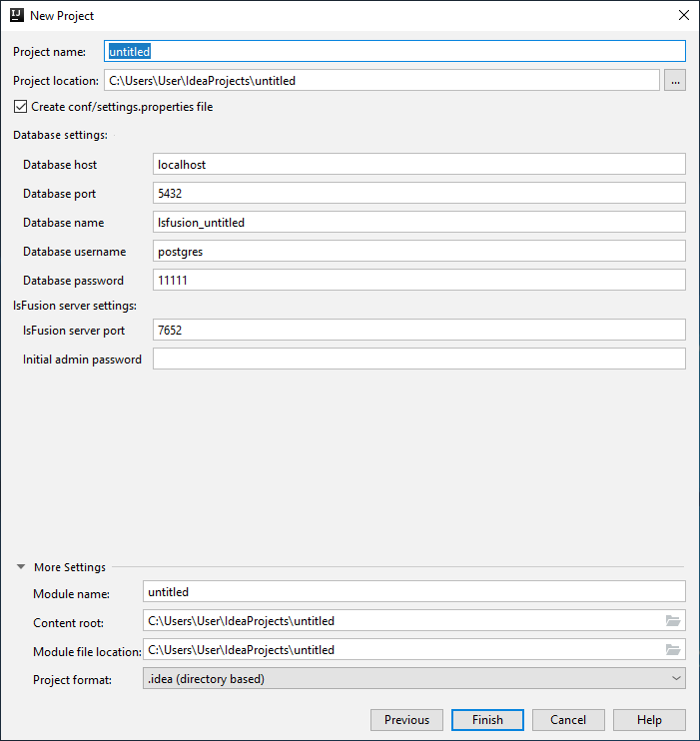The height and width of the screenshot is (741, 700).
Task: Focus the Initial admin password field
Action: pos(419,360)
